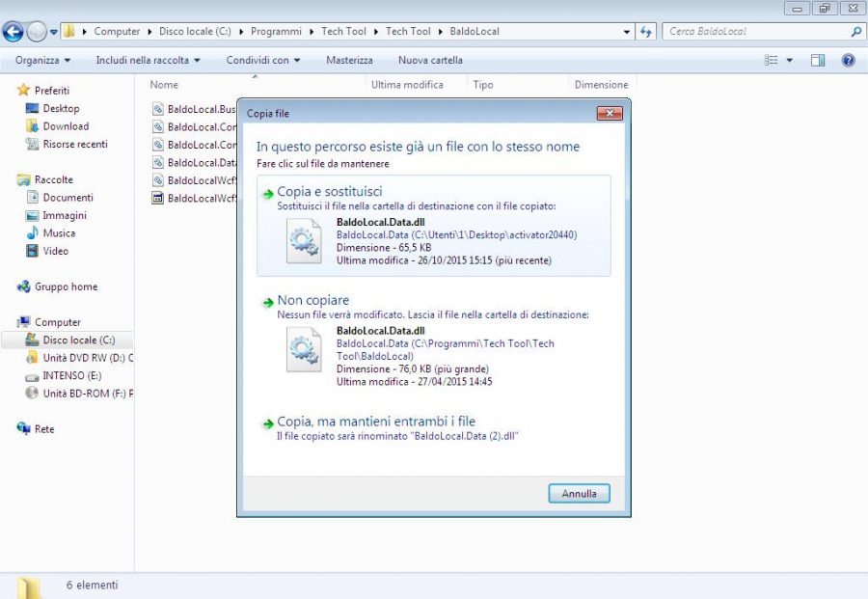Image resolution: width=868 pixels, height=599 pixels.
Task: Open Explorer help via the question mark icon
Action: [x=847, y=59]
